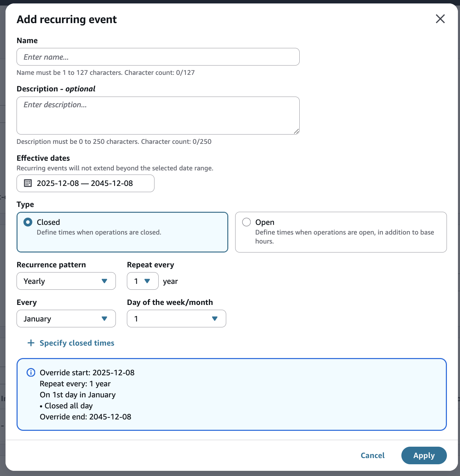This screenshot has width=460, height=476.
Task: Choose the Open type card description
Action: point(344,237)
